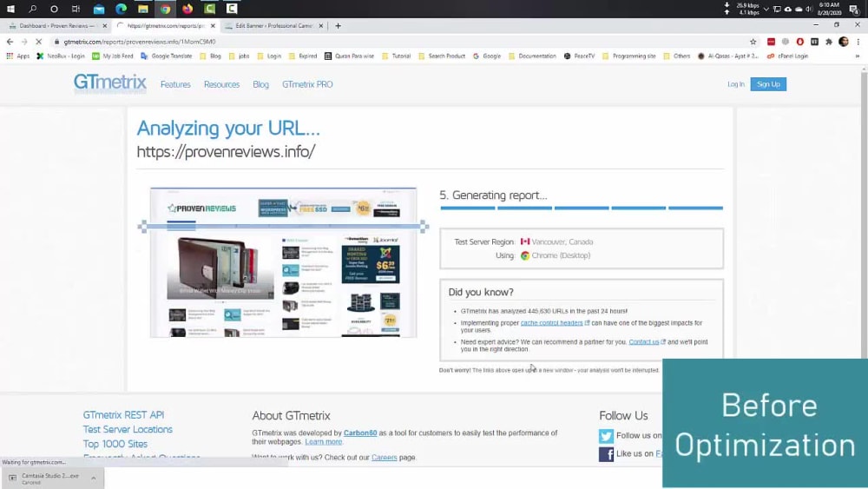Click the provenreviews.info site screenshot thumbnail
This screenshot has height=489, width=868.
pos(284,262)
